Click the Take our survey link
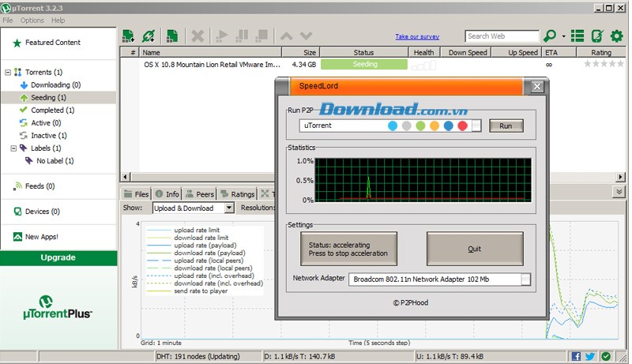632x364 pixels. (x=417, y=37)
